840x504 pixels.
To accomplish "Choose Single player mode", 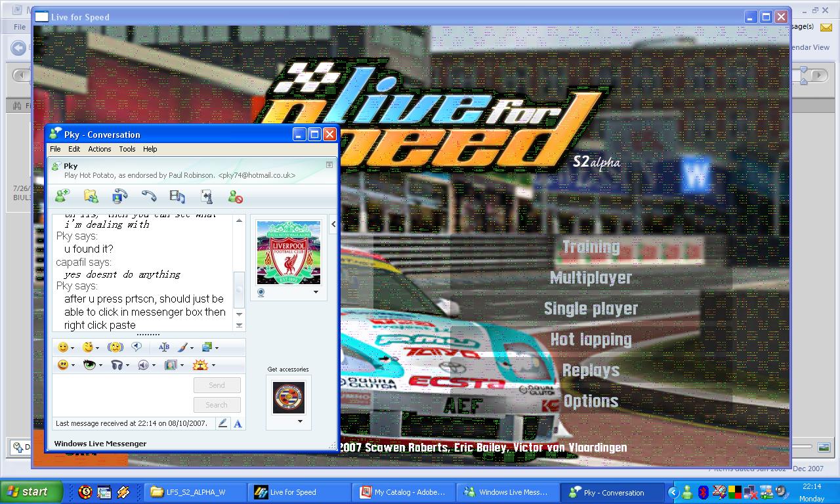I will [x=591, y=309].
